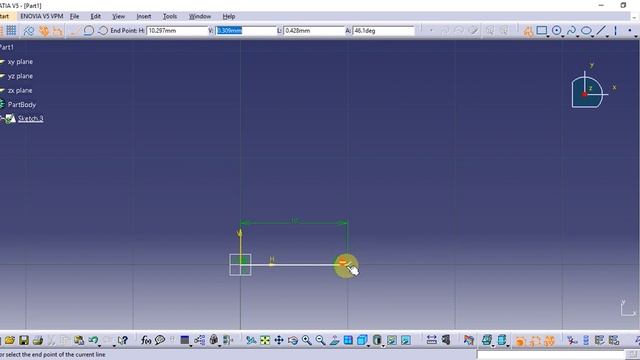
Task: Select the Three Point Arc option icon
Action: tap(102, 31)
